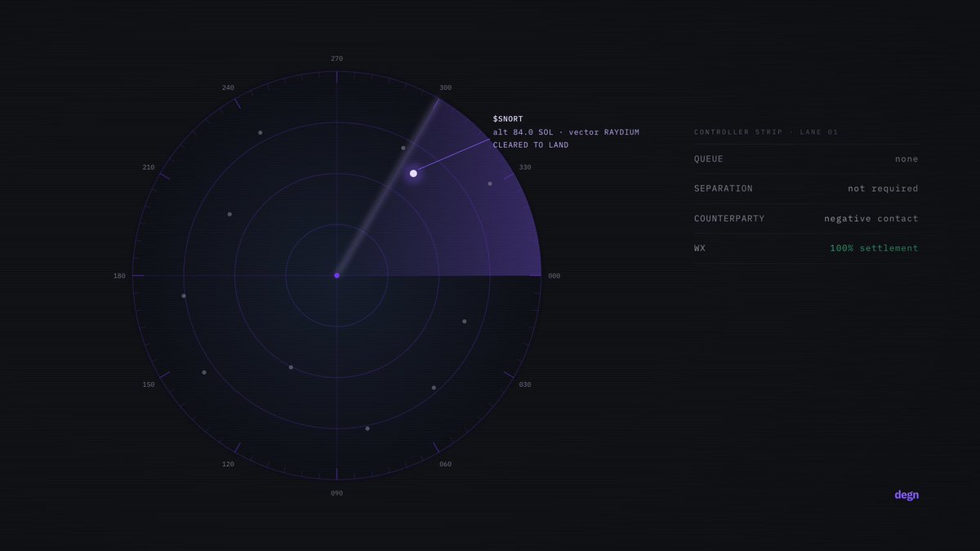This screenshot has height=551, width=980.
Task: Click the 'negative contact' value
Action: (x=871, y=219)
